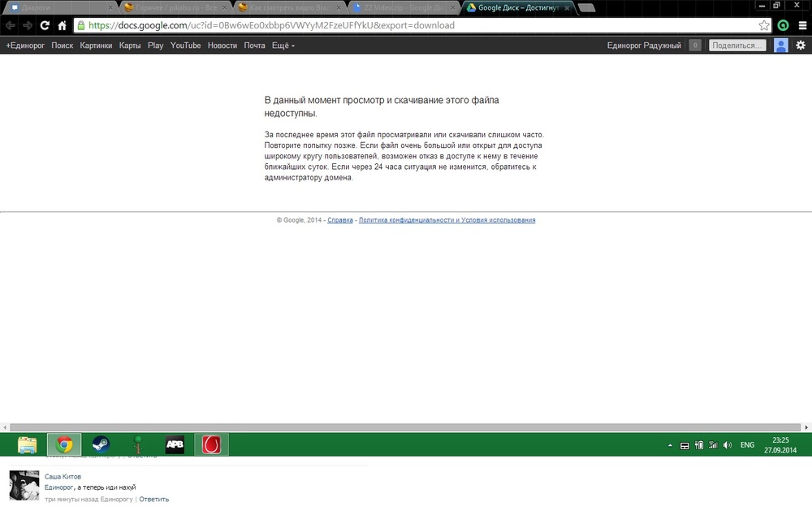This screenshot has height=511, width=812.
Task: Toggle the volume speaker tray icon
Action: [727, 445]
